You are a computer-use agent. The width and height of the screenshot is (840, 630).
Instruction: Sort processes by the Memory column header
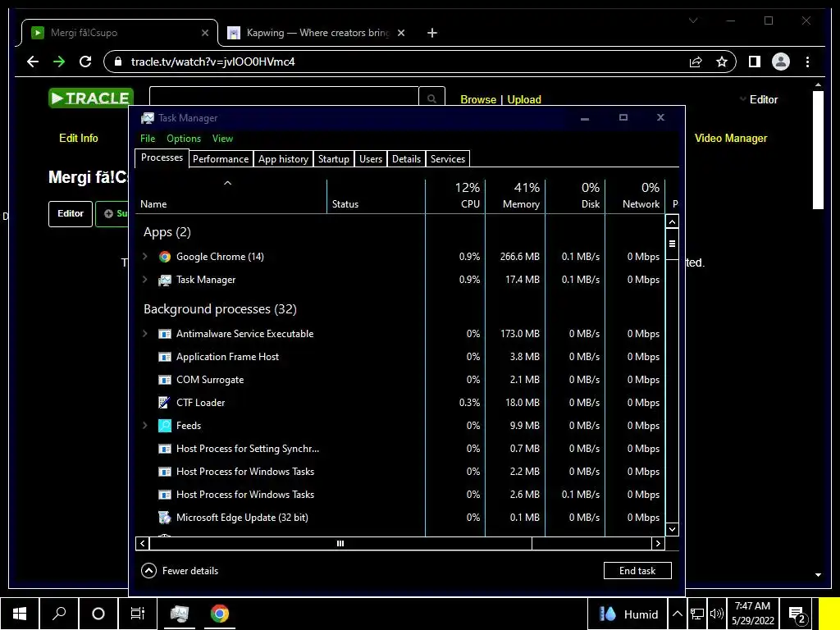click(x=515, y=195)
